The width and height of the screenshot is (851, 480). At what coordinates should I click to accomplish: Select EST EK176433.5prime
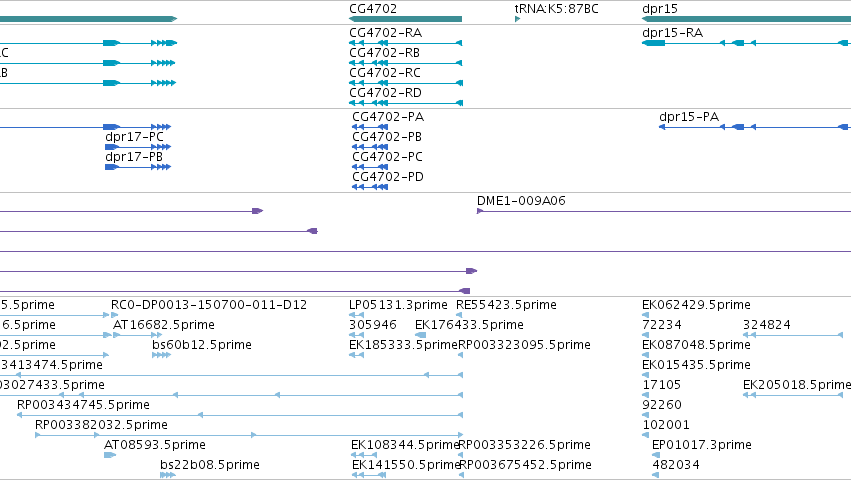click(x=469, y=325)
